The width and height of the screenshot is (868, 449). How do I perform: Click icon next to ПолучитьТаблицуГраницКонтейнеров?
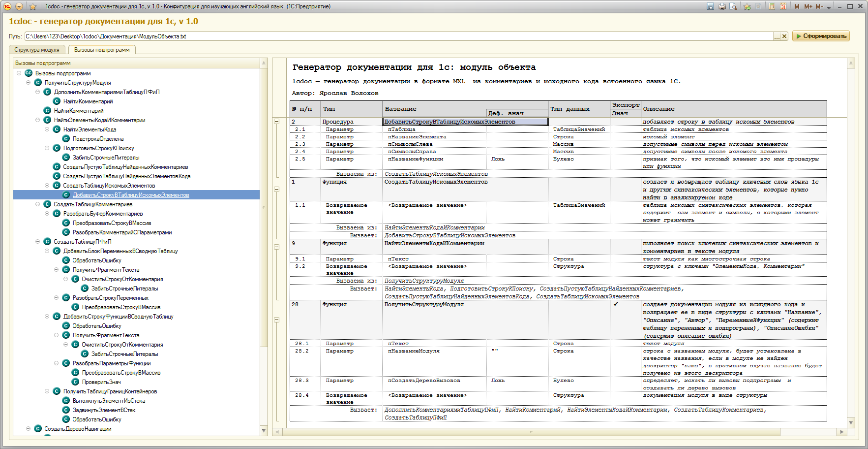[x=57, y=391]
